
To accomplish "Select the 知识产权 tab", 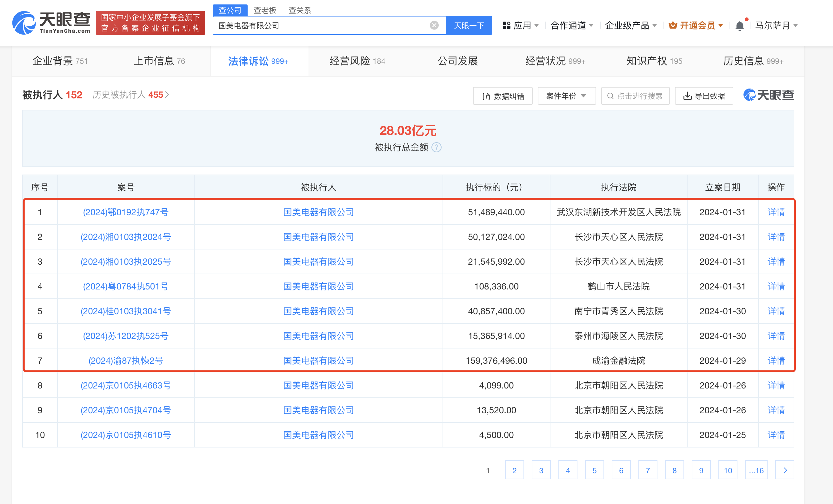I will pos(654,61).
